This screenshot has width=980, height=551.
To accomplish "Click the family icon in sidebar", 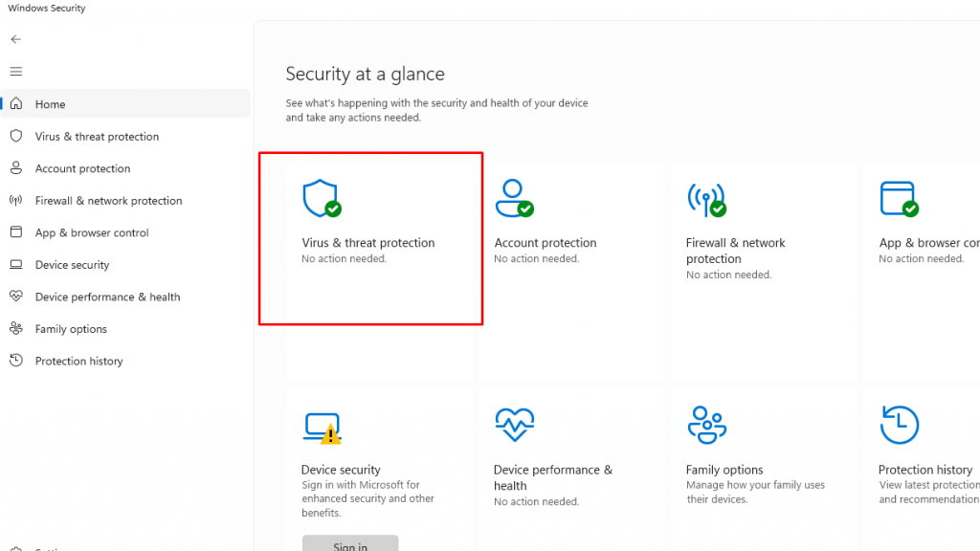I will point(16,328).
